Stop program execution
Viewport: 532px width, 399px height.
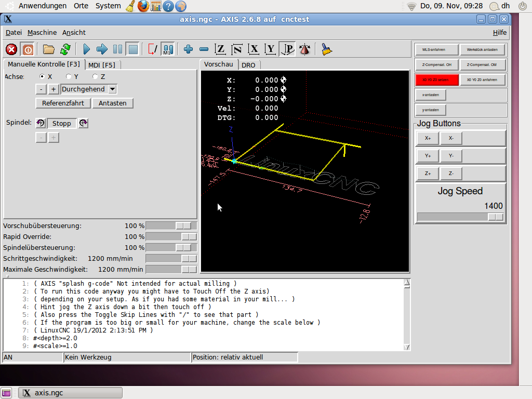coord(133,49)
